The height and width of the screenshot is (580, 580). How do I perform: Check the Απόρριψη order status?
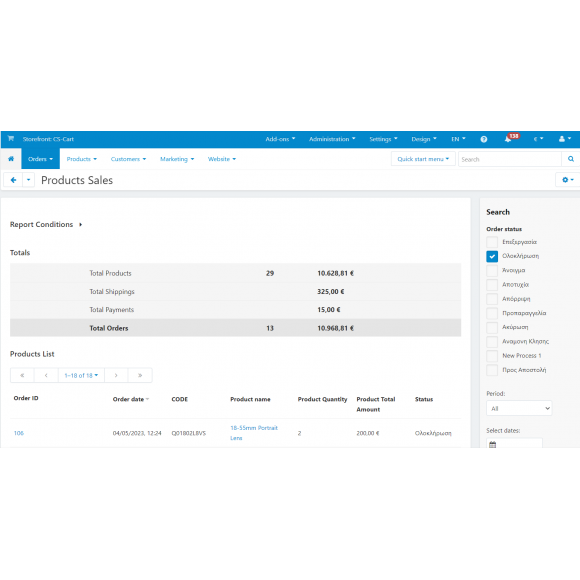(492, 299)
